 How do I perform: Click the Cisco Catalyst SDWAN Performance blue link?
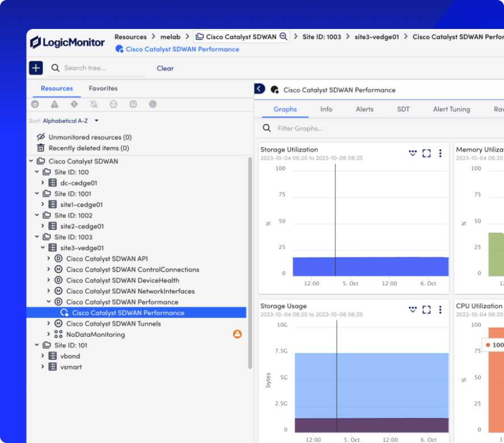click(183, 49)
